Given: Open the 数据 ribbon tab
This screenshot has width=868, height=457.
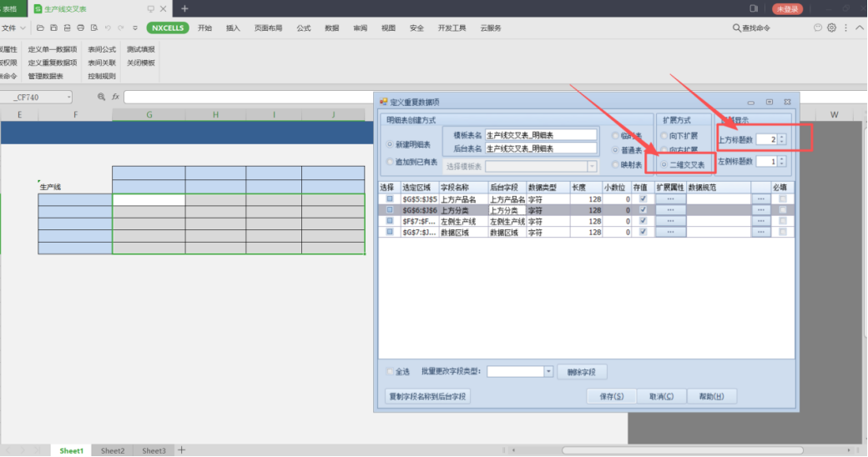Looking at the screenshot, I should click(x=332, y=28).
